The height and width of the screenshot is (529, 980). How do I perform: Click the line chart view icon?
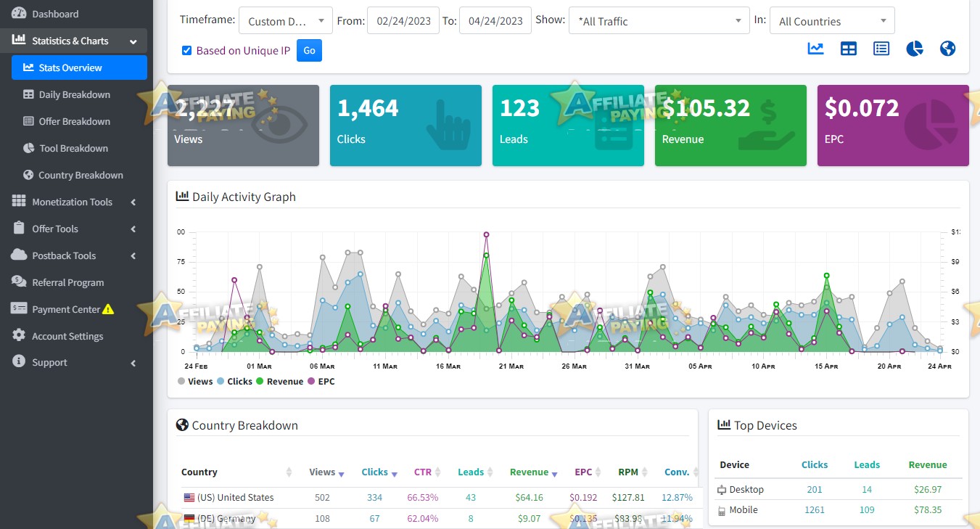click(815, 49)
